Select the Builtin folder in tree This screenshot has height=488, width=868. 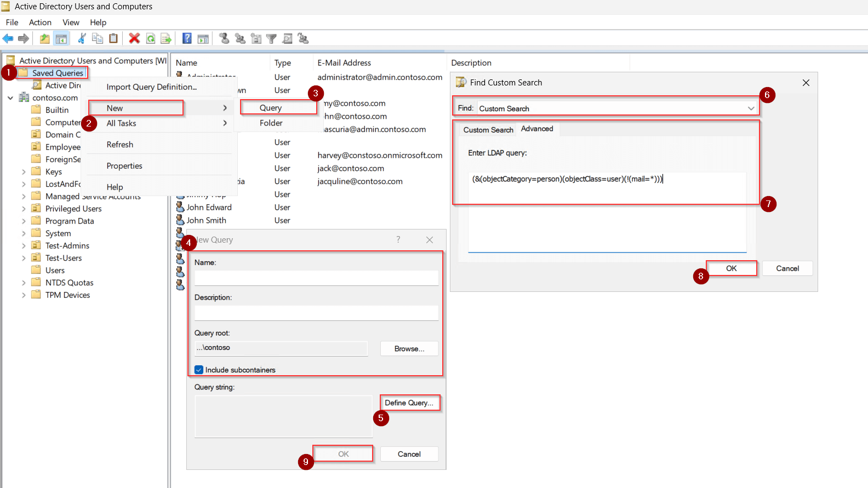pos(57,110)
